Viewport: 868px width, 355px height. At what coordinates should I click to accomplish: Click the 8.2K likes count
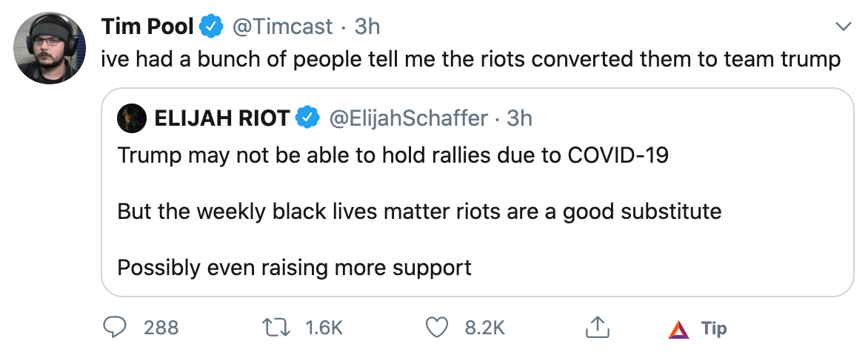point(486,328)
